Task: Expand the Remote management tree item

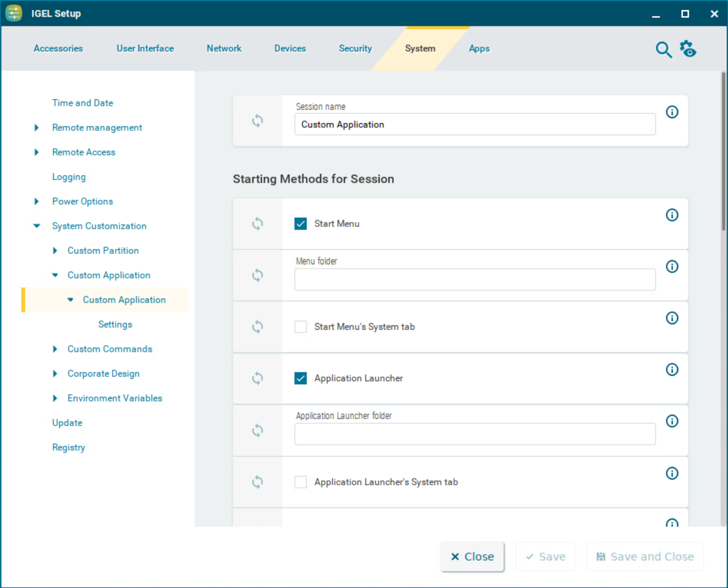Action: (37, 127)
